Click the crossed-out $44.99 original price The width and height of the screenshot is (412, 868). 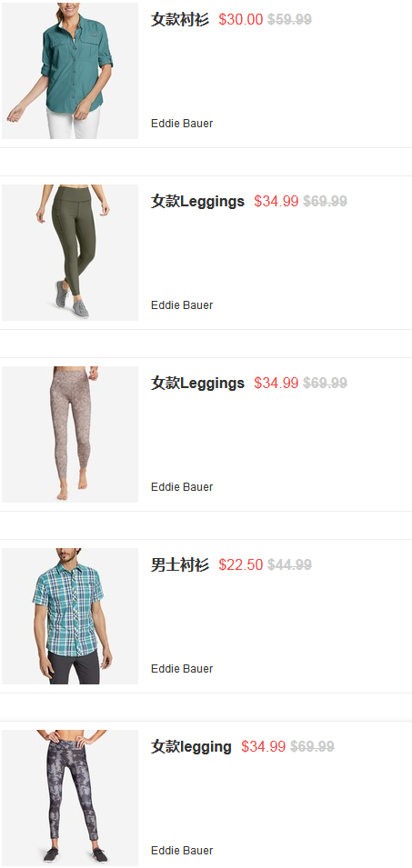pos(289,564)
